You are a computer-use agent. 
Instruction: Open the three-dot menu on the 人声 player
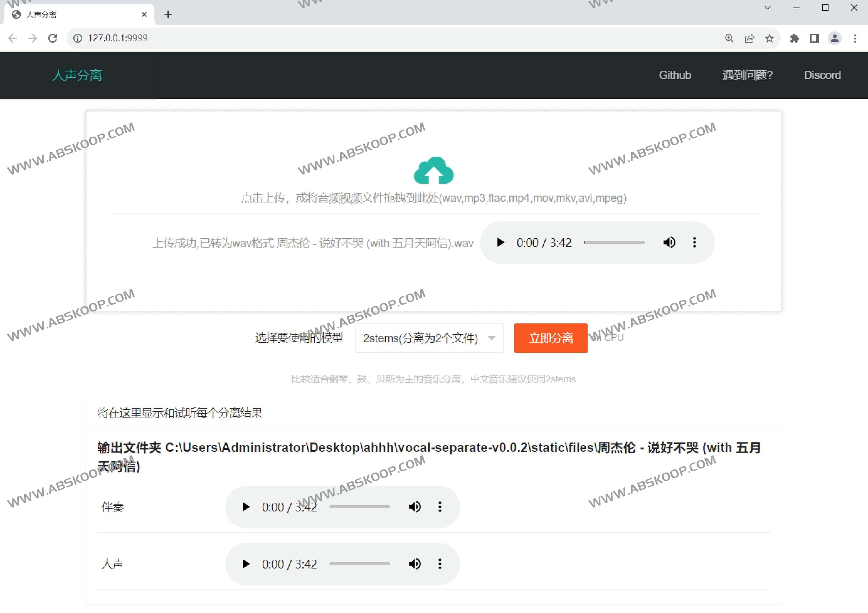coord(440,564)
